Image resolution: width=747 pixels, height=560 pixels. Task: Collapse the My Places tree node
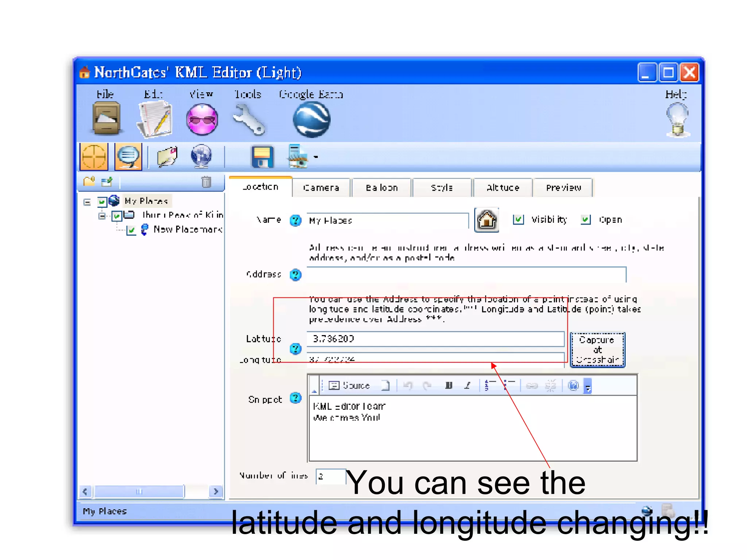[87, 202]
